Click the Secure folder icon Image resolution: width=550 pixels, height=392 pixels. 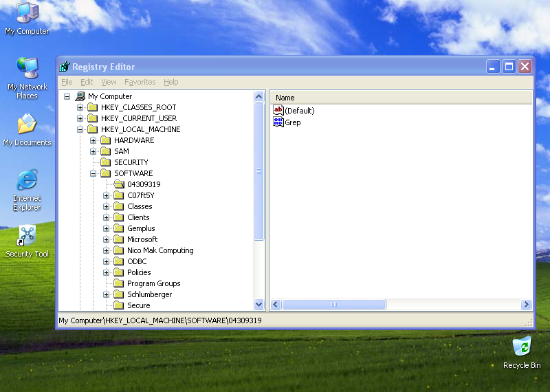tap(119, 305)
